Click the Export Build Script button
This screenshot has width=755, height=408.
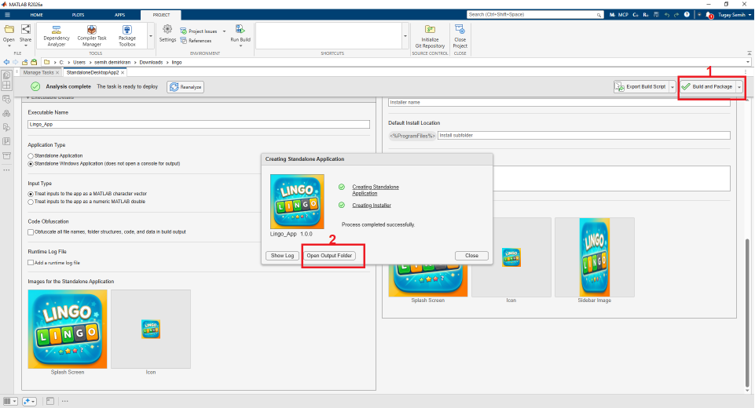point(641,87)
